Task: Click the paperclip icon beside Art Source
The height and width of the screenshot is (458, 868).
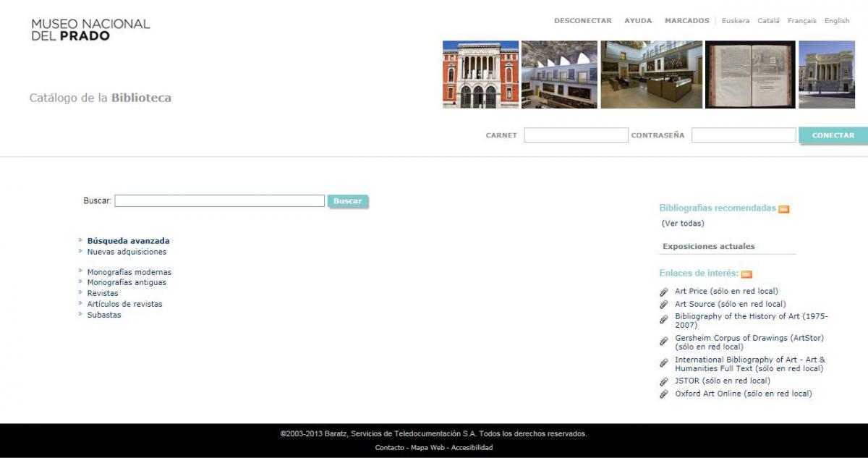Action: point(662,304)
